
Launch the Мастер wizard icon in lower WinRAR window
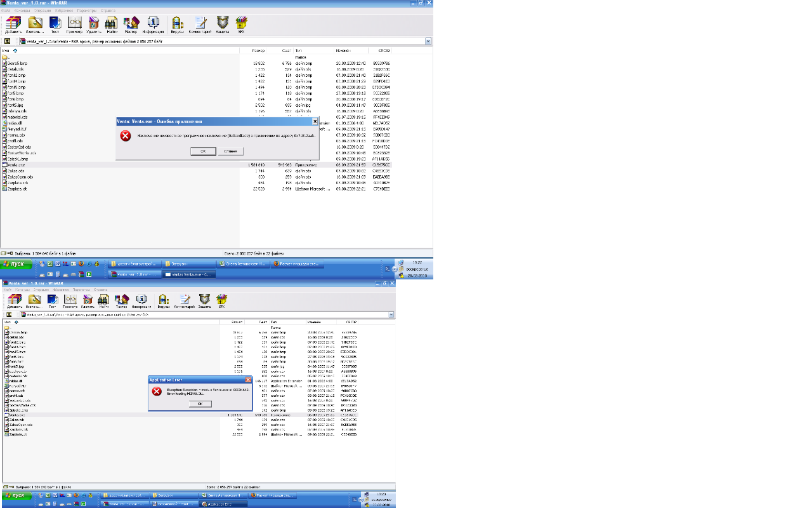tap(121, 301)
